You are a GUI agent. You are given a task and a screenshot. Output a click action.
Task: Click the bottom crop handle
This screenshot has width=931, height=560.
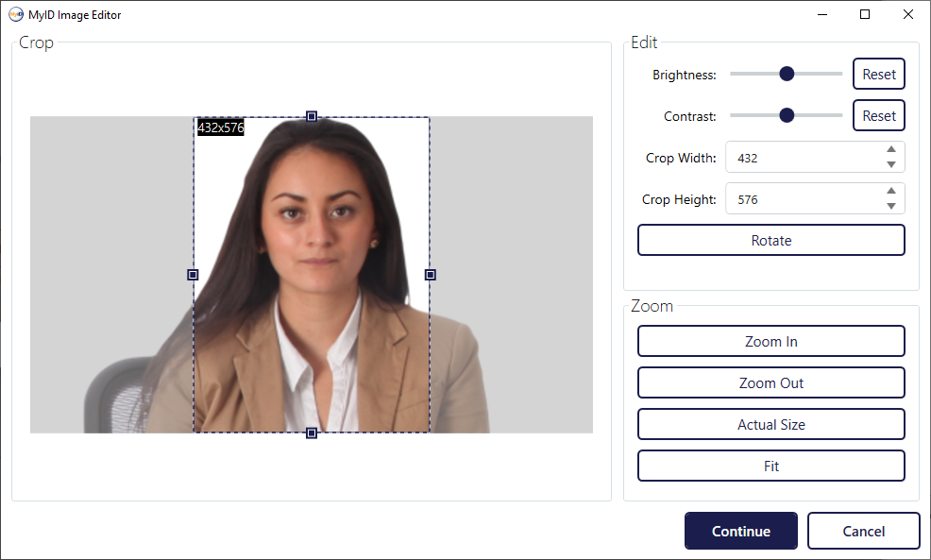[312, 433]
